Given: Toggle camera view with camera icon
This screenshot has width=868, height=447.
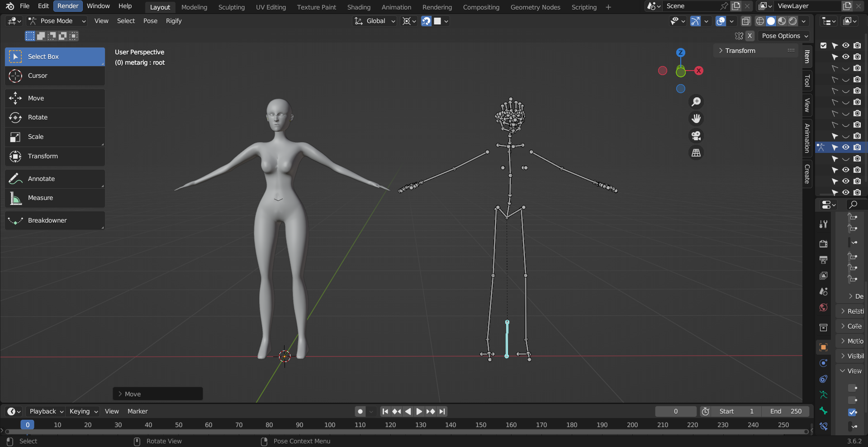Looking at the screenshot, I should [x=696, y=136].
